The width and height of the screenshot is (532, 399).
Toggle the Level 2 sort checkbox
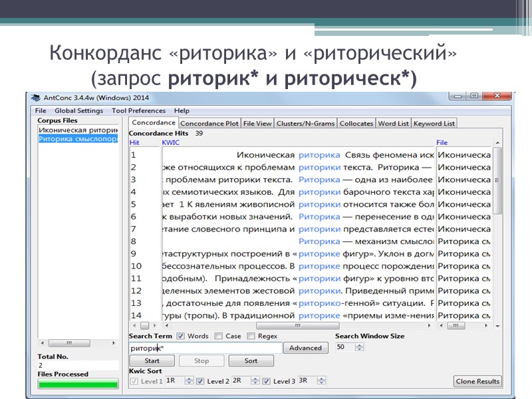tap(200, 381)
